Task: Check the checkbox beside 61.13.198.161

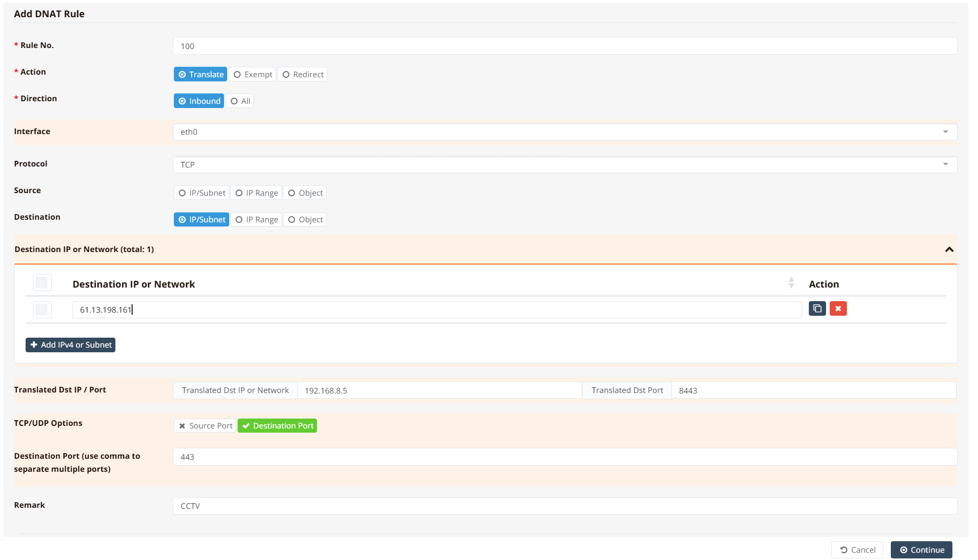Action: pos(42,309)
